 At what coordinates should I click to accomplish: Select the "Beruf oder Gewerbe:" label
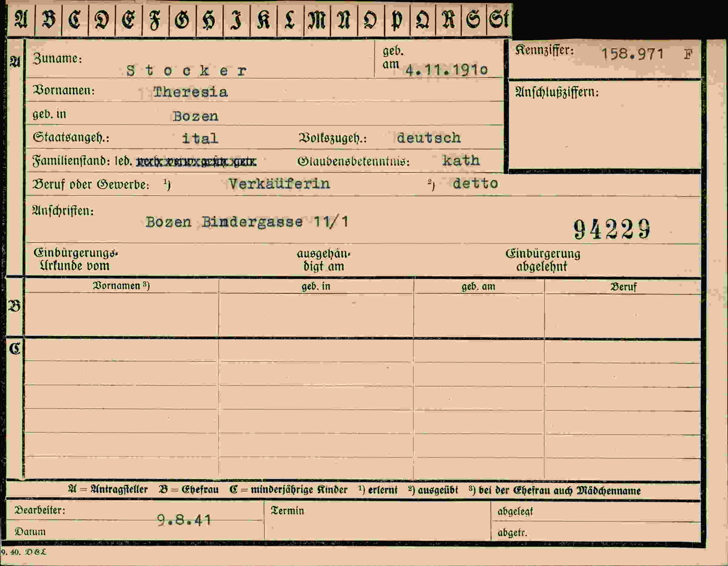click(x=91, y=184)
